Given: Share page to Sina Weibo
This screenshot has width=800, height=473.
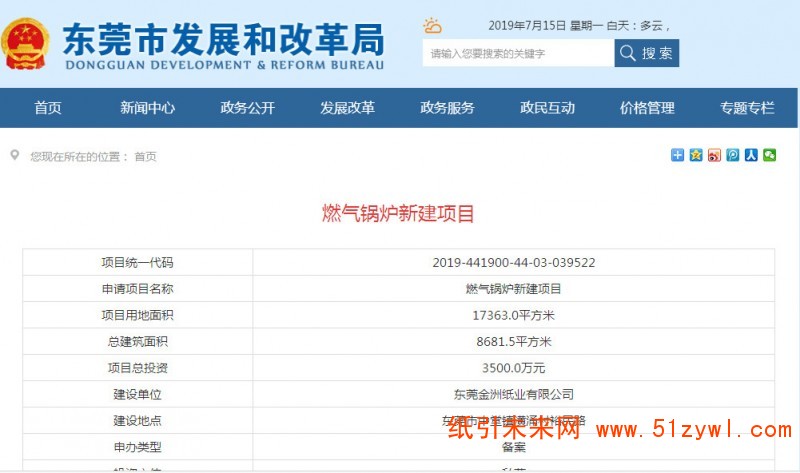Looking at the screenshot, I should click(714, 155).
